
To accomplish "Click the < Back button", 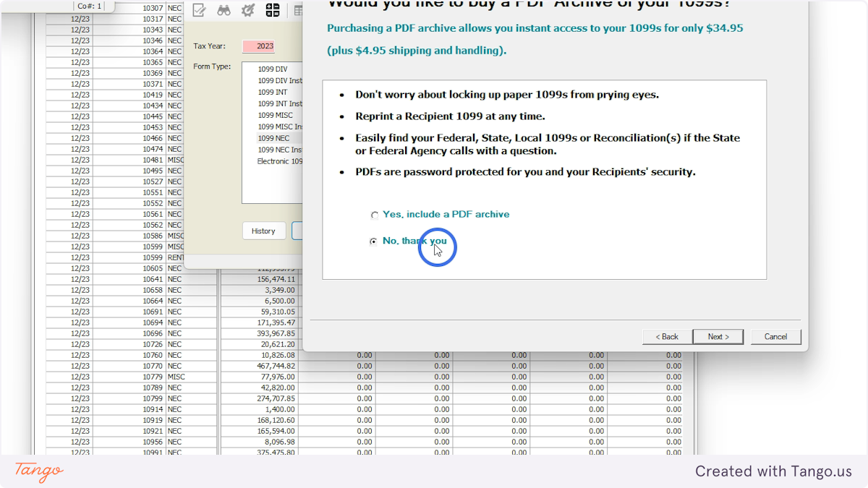I will (667, 337).
